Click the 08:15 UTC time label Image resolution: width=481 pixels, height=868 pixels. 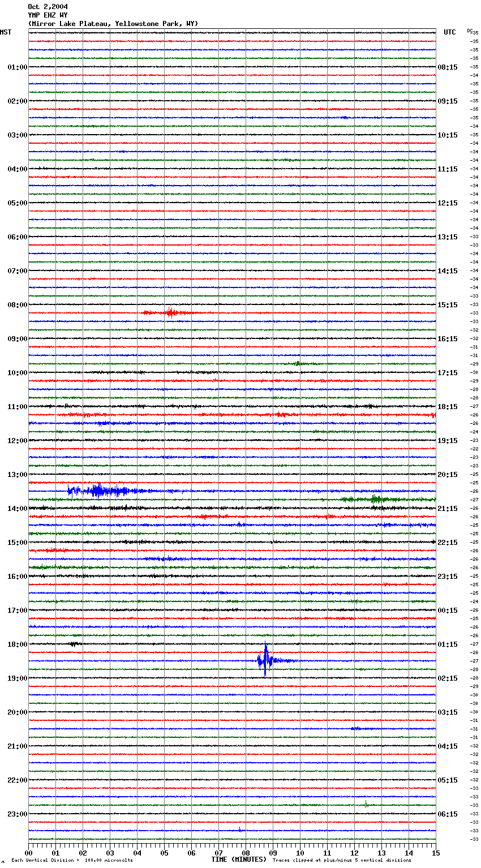point(448,67)
